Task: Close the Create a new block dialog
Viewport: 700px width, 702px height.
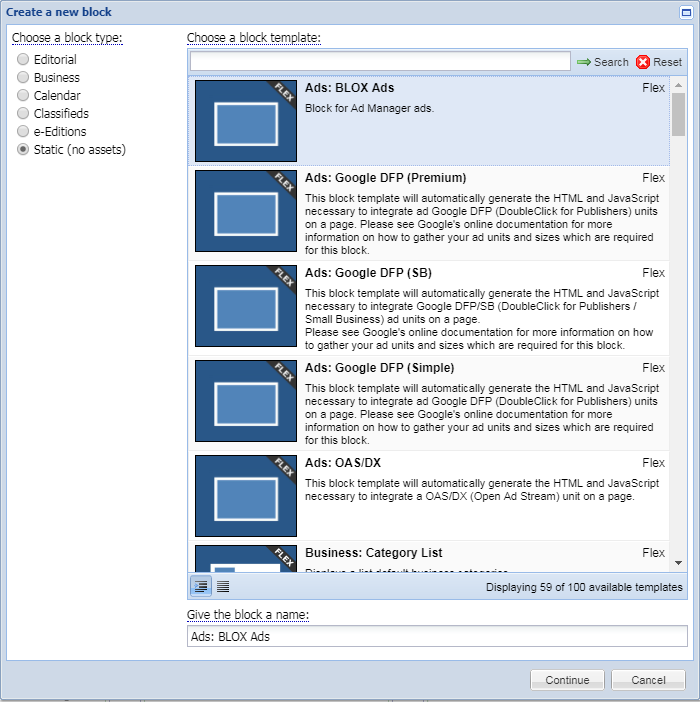Action: 686,12
